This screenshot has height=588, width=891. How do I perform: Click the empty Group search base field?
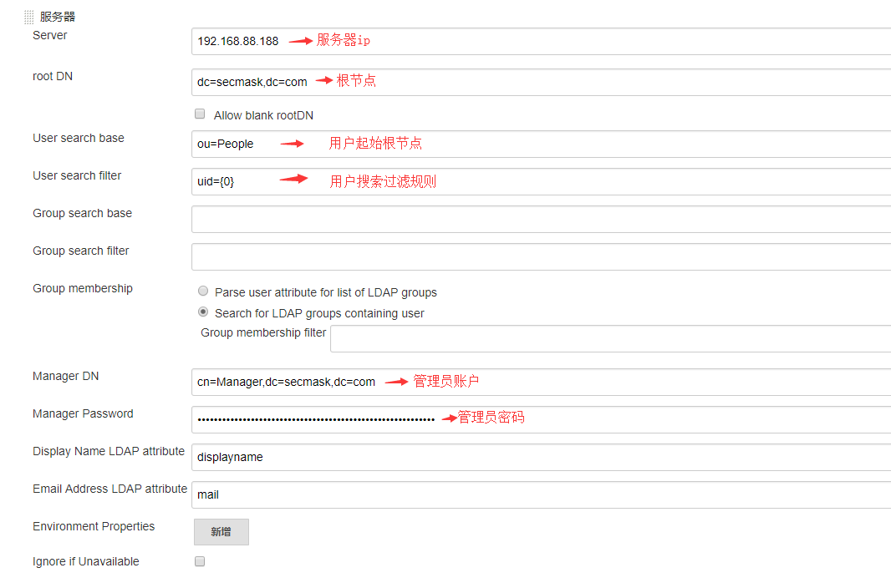point(502,219)
